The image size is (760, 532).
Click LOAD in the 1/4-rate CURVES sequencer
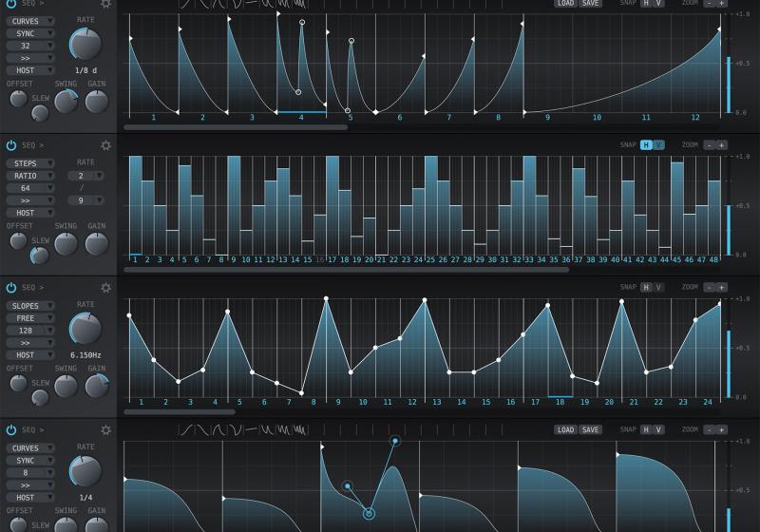[565, 429]
